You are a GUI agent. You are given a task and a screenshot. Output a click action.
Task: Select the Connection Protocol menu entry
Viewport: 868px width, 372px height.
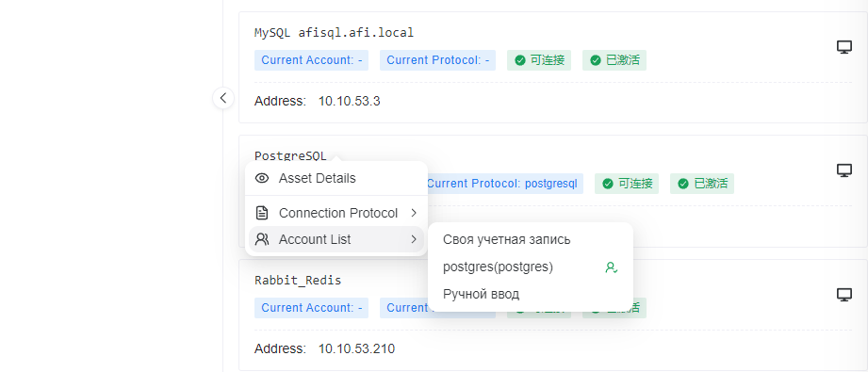point(336,213)
